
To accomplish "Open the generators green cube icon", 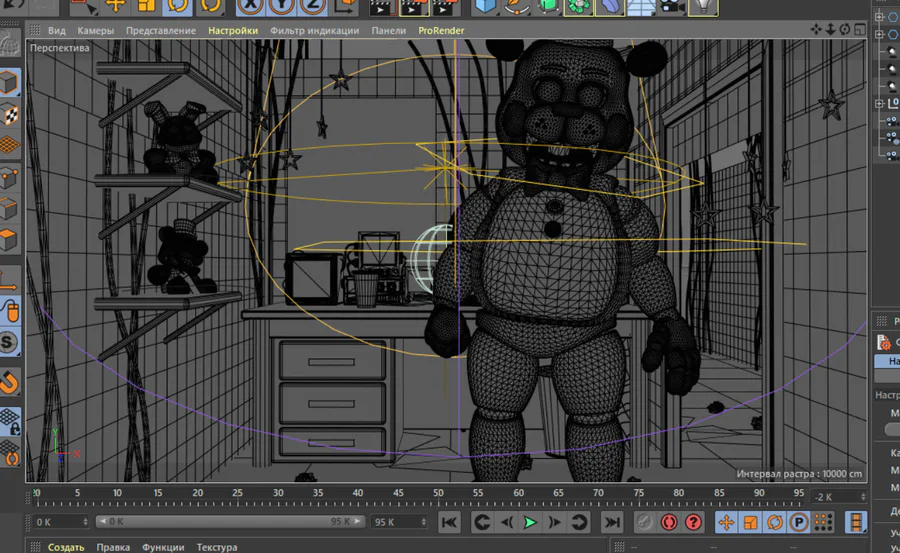I will tap(548, 6).
